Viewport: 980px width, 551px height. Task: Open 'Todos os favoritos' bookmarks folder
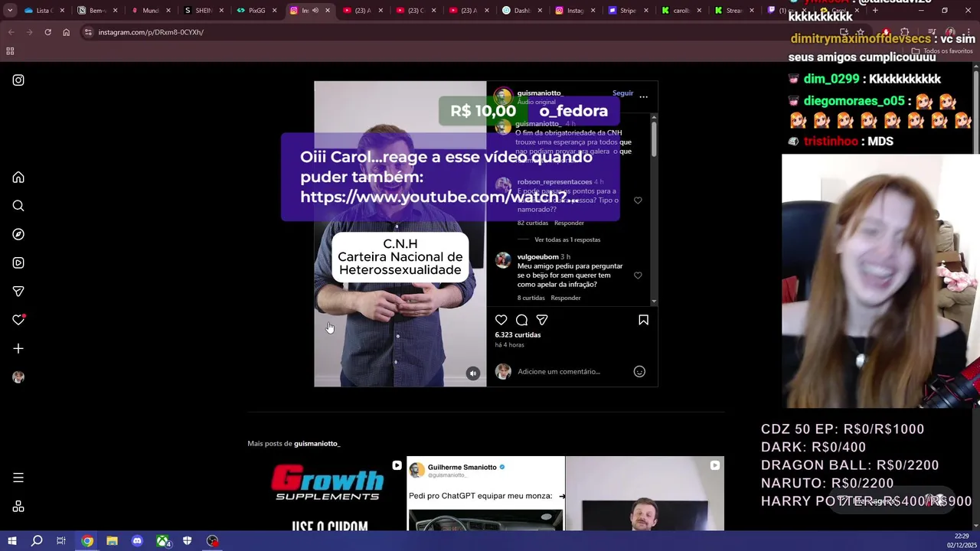pos(942,51)
